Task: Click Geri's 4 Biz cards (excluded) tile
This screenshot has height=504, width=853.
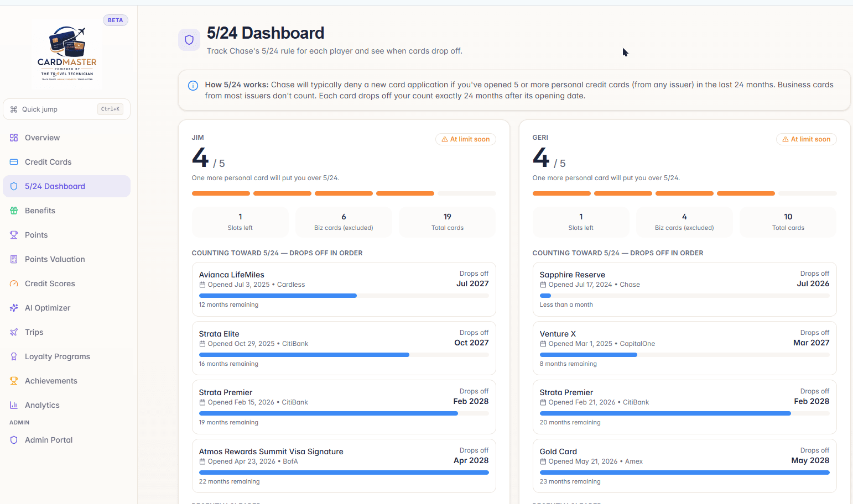Action: 684,222
